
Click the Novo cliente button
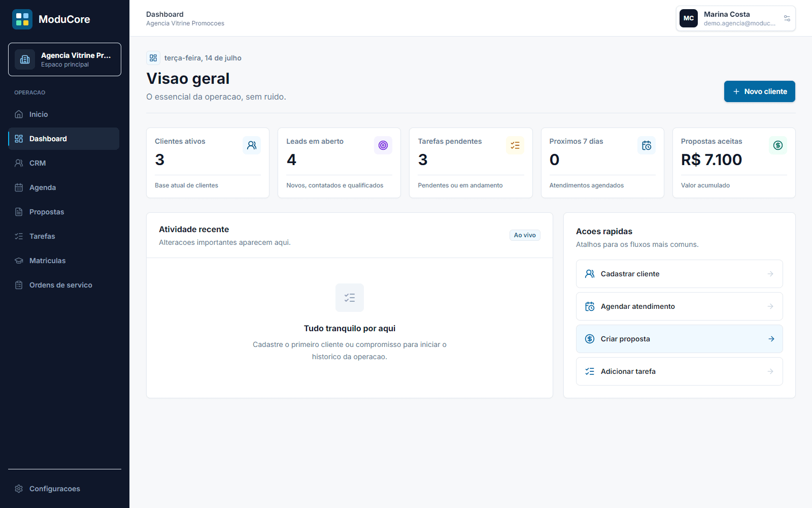759,91
